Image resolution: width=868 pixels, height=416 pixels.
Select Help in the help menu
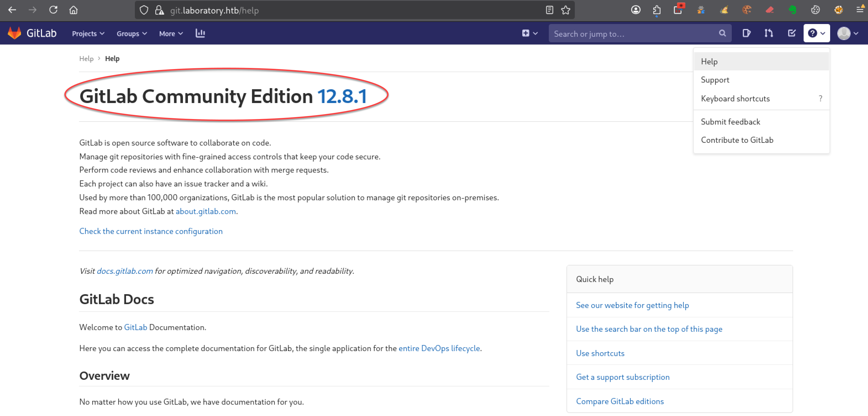pos(761,62)
